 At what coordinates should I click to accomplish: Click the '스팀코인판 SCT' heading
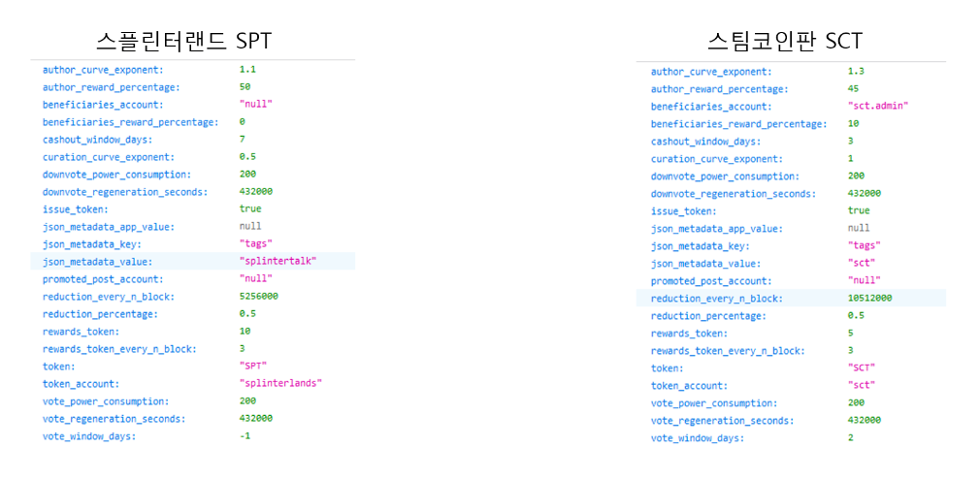[785, 42]
